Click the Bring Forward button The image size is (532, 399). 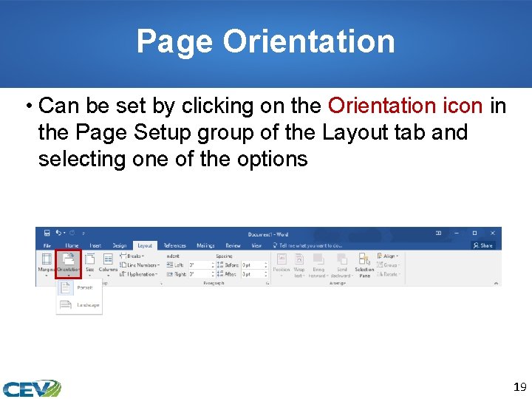(x=318, y=265)
